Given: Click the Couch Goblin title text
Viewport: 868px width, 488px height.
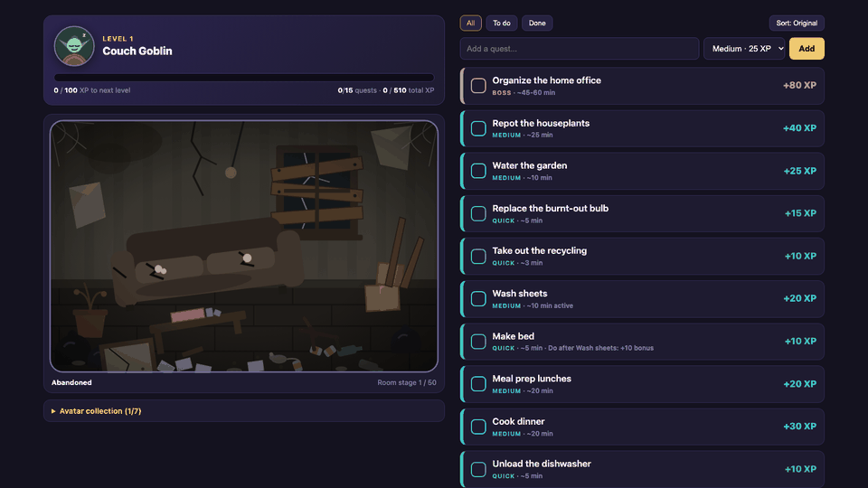Looking at the screenshot, I should point(137,51).
